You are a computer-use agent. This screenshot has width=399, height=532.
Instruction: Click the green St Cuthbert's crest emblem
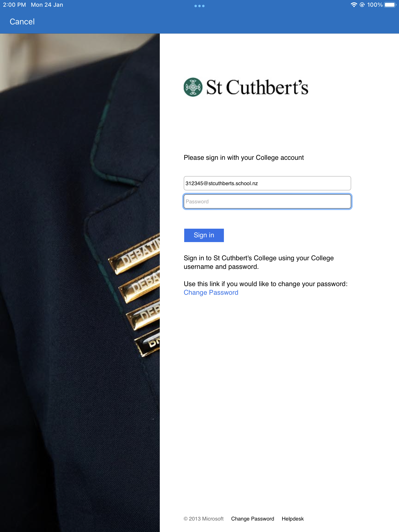[x=193, y=87]
